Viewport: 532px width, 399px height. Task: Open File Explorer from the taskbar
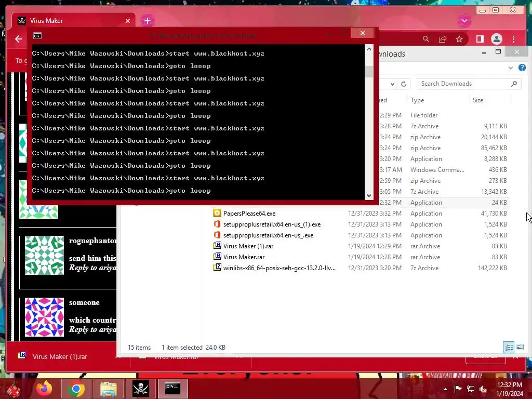click(x=109, y=389)
